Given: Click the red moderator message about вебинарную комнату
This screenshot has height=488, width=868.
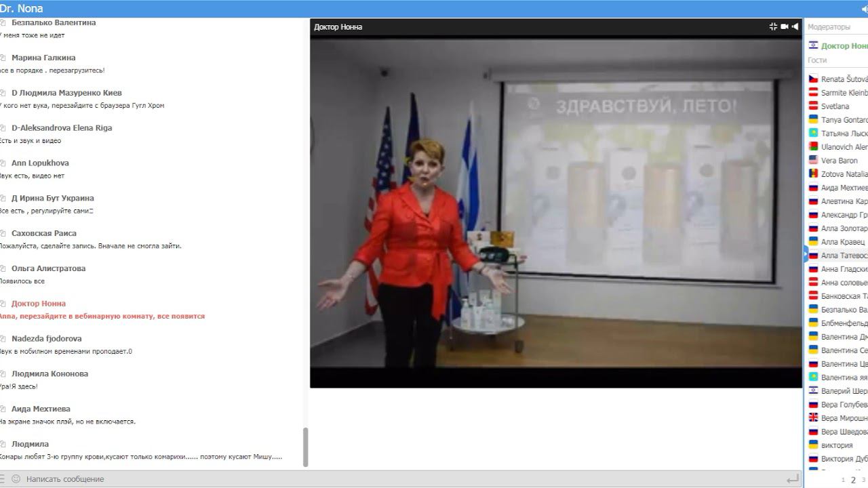Looking at the screenshot, I should point(102,317).
